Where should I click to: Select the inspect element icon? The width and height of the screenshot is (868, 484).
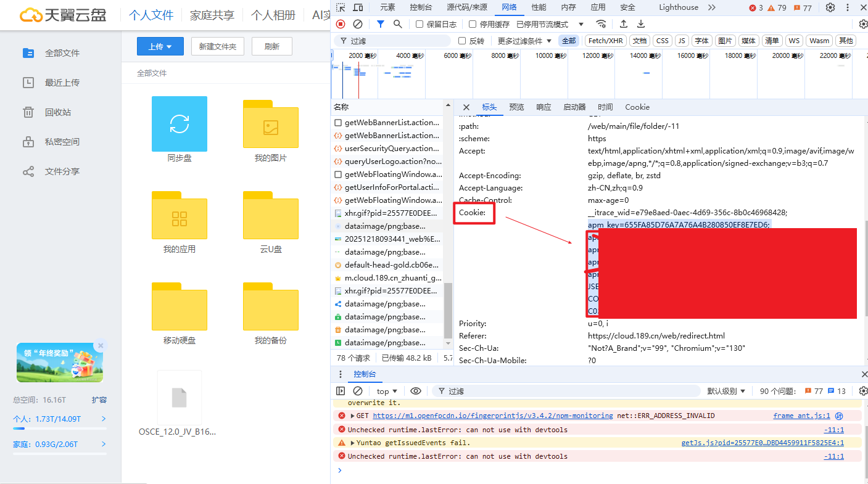point(341,7)
